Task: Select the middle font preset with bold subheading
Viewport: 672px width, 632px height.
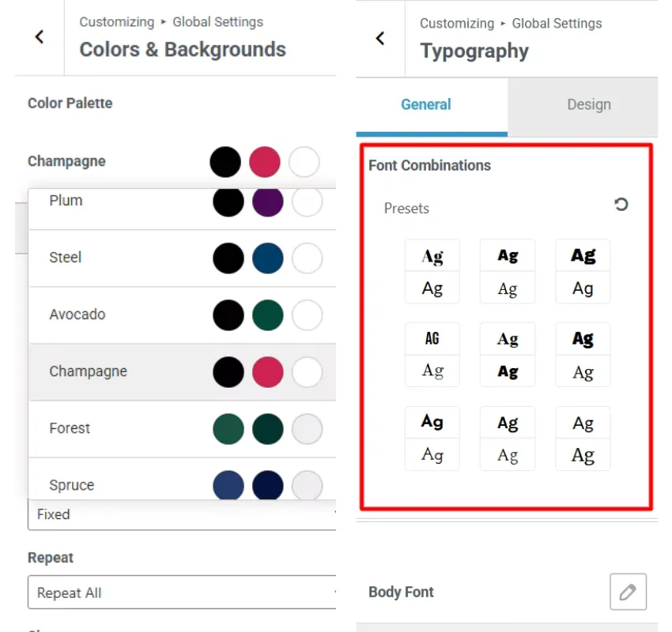Action: pos(507,354)
